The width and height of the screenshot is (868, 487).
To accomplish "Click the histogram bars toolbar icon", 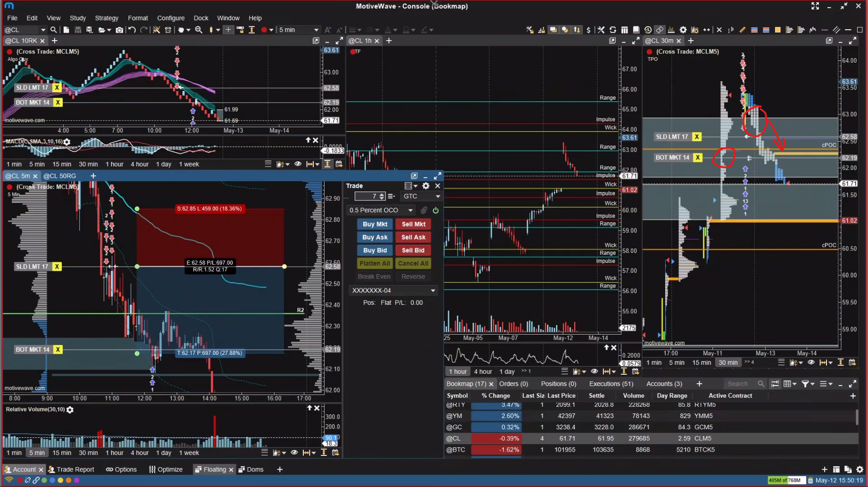I will pos(671,30).
